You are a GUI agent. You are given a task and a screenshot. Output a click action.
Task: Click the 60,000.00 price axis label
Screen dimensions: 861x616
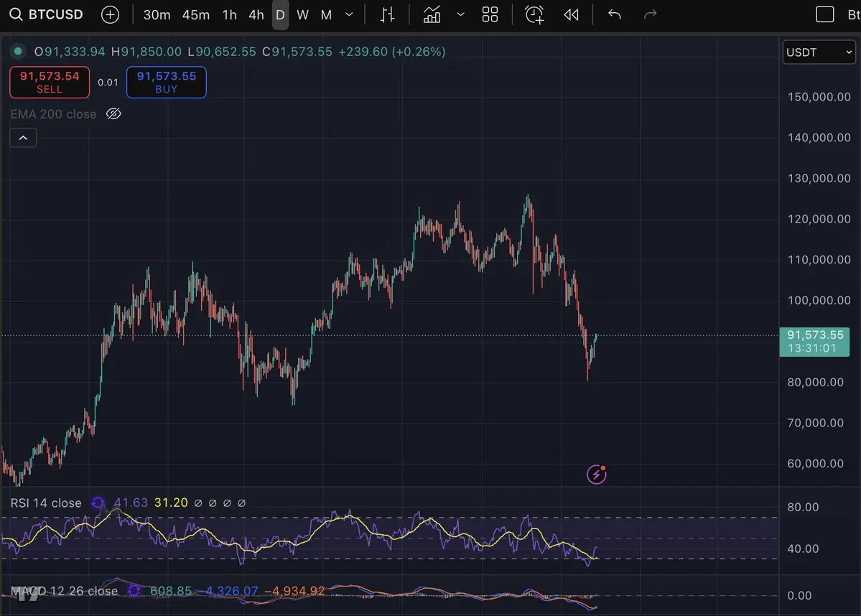point(816,463)
